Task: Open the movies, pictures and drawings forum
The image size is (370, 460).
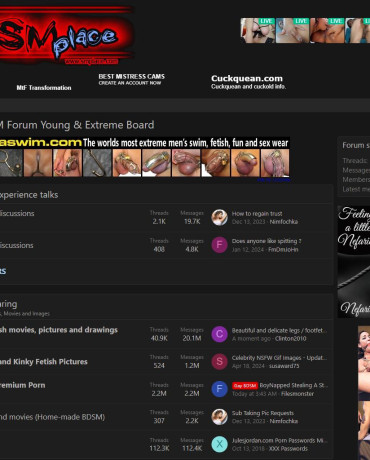Action: click(x=59, y=330)
